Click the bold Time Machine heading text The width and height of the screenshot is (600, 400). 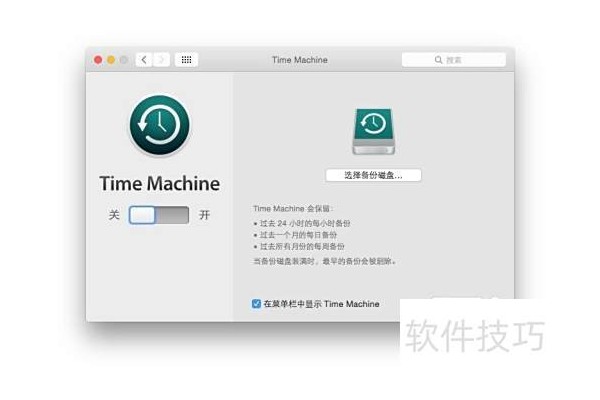click(x=160, y=183)
